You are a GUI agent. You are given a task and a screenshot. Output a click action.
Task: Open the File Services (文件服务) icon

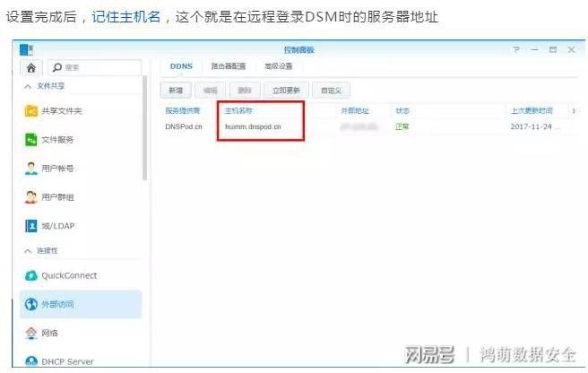[x=30, y=140]
